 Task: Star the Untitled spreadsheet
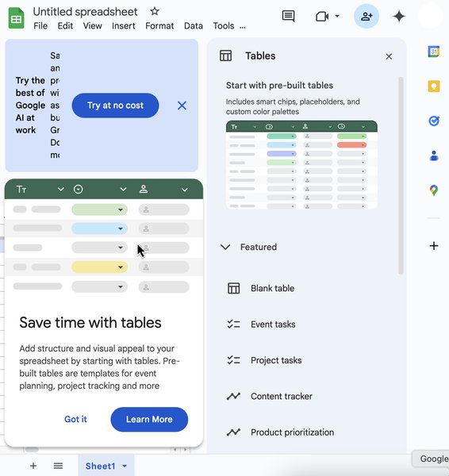point(155,12)
